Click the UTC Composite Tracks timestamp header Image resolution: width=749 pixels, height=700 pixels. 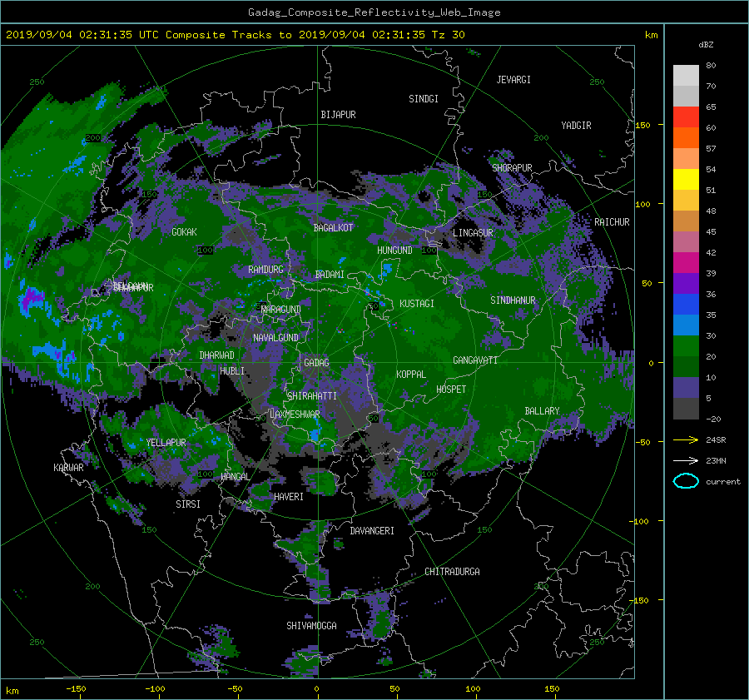235,35
